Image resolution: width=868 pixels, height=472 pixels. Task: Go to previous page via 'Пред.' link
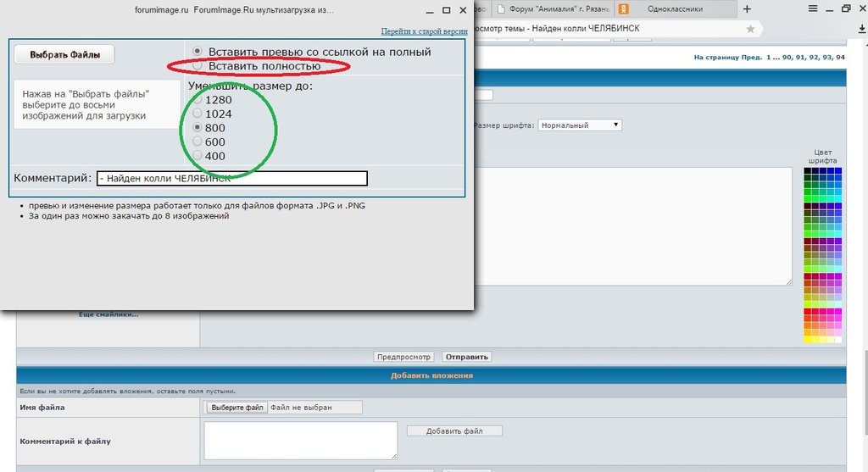(x=751, y=57)
